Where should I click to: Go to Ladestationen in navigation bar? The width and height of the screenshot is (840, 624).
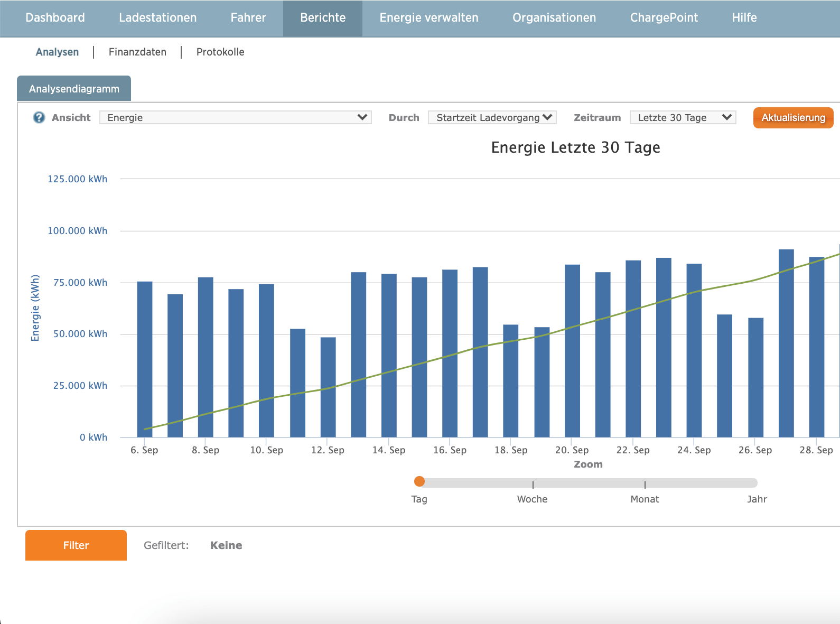pyautogui.click(x=157, y=18)
